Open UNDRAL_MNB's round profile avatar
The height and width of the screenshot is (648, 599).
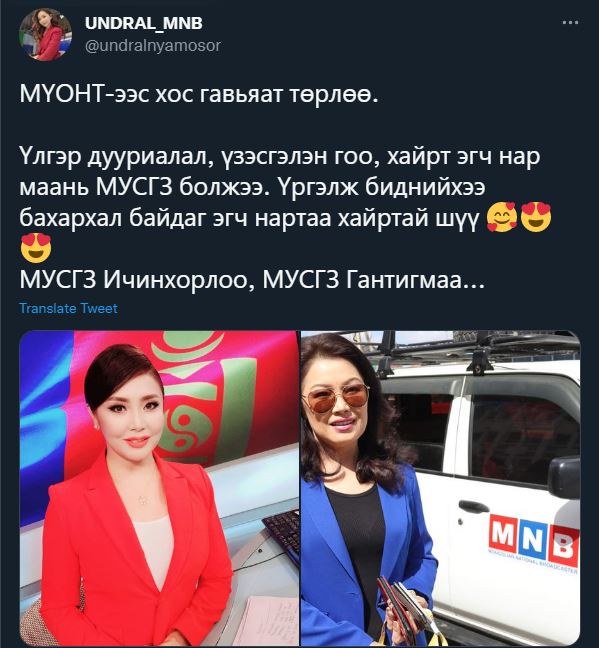tap(45, 34)
